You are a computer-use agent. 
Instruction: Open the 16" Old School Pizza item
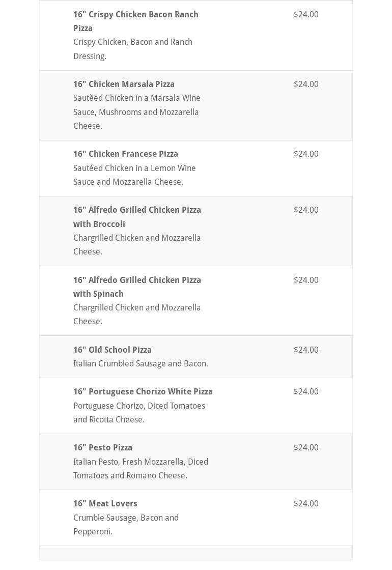click(x=113, y=350)
